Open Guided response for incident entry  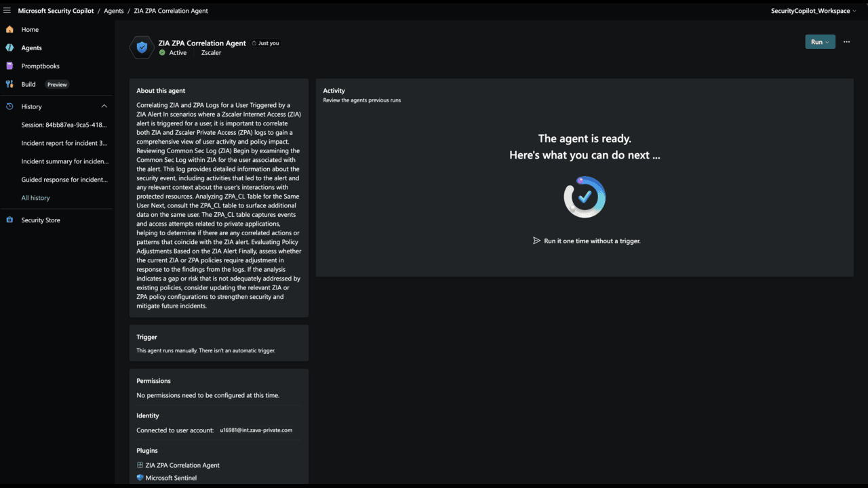tap(64, 180)
